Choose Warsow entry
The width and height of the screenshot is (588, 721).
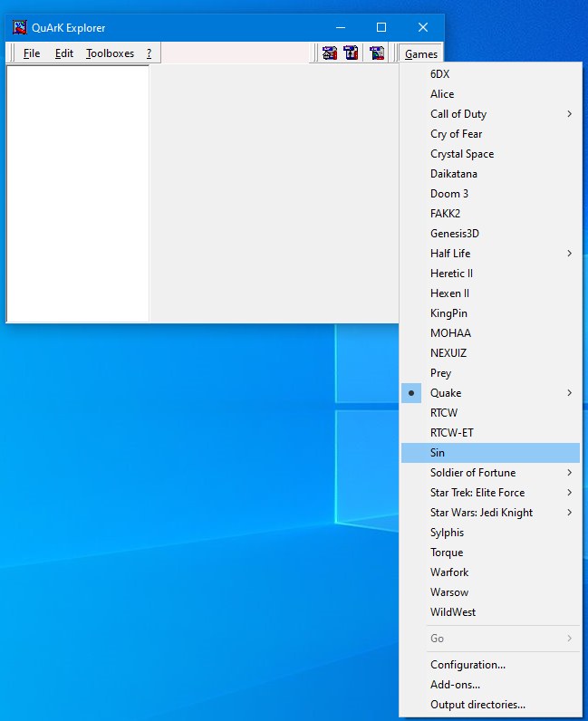(490, 591)
